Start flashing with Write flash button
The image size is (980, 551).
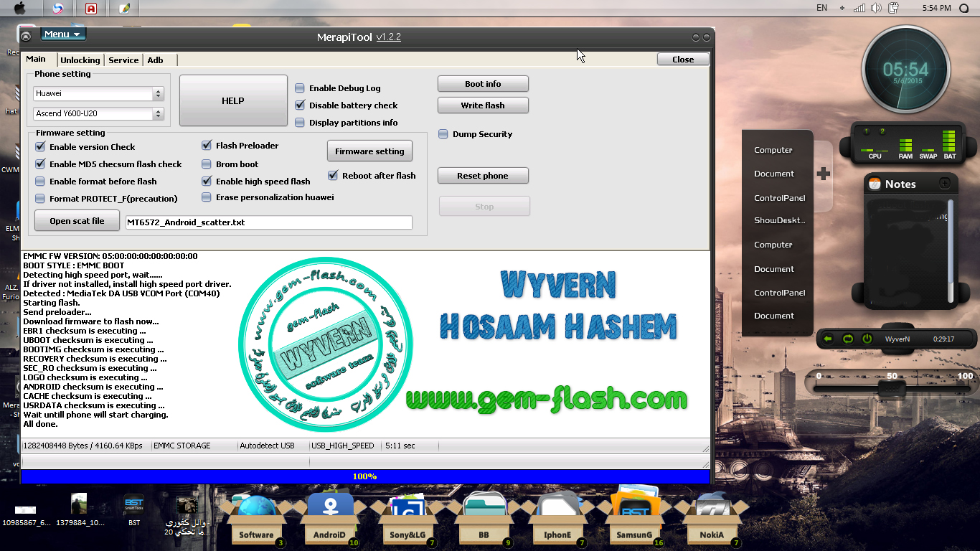pos(483,105)
